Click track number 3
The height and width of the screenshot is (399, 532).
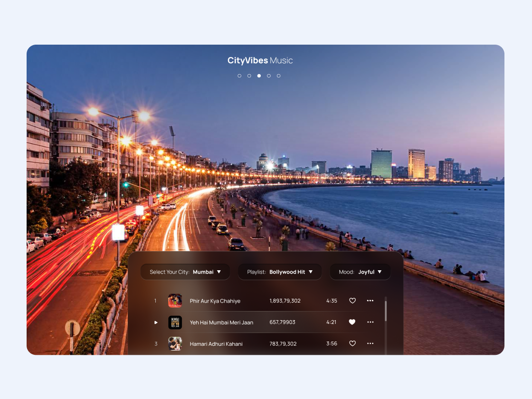[156, 344]
